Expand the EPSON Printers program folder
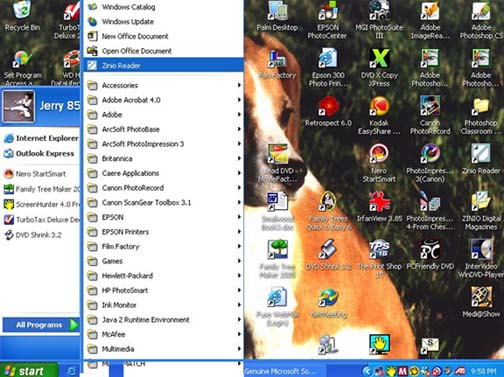Image resolution: width=504 pixels, height=377 pixels. pyautogui.click(x=164, y=232)
